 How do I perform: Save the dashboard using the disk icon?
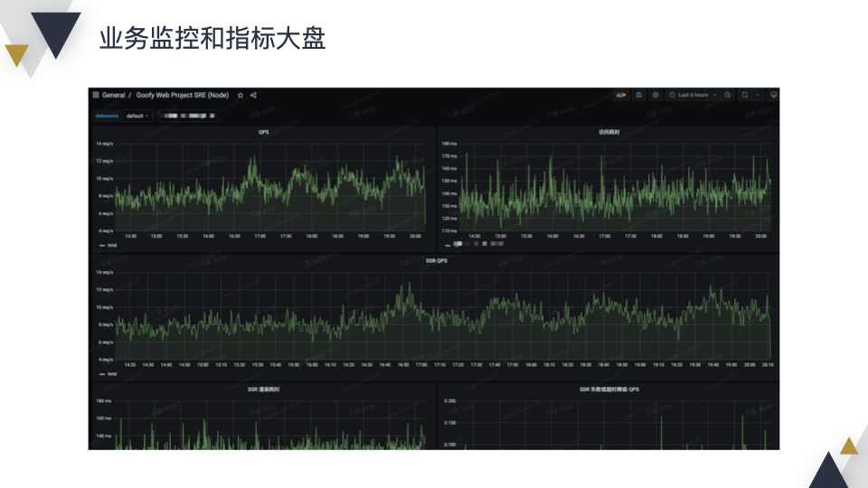point(639,95)
